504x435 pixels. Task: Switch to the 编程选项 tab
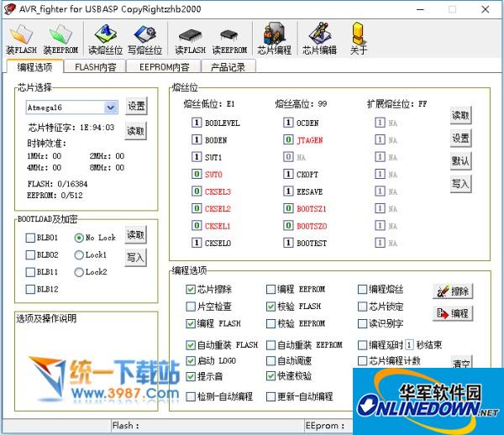[x=34, y=67]
